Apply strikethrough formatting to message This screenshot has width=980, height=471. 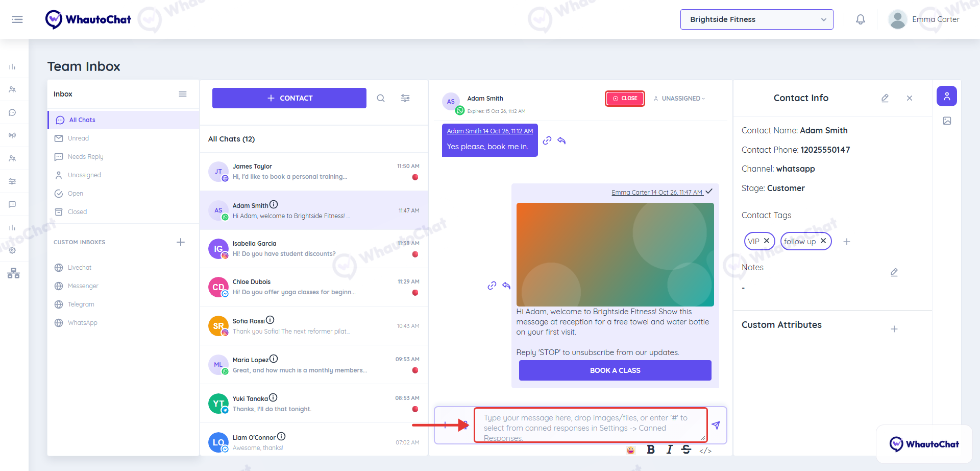(x=687, y=450)
